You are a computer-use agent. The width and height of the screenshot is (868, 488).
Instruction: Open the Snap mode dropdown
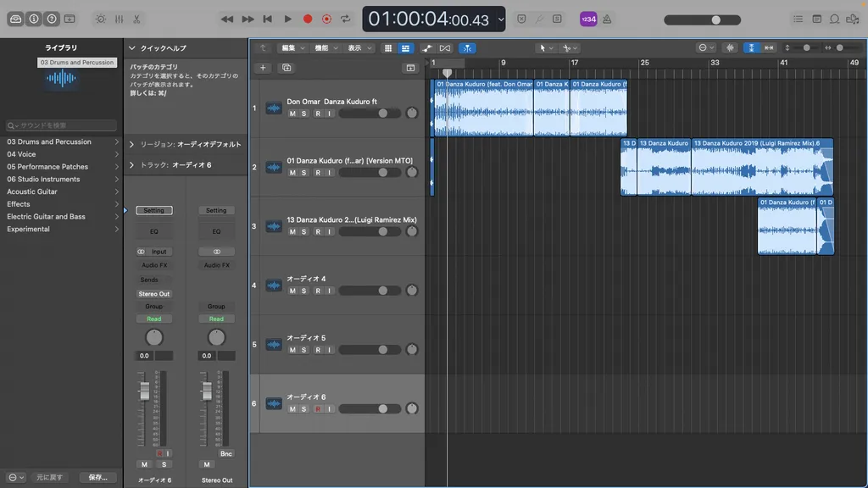(706, 47)
